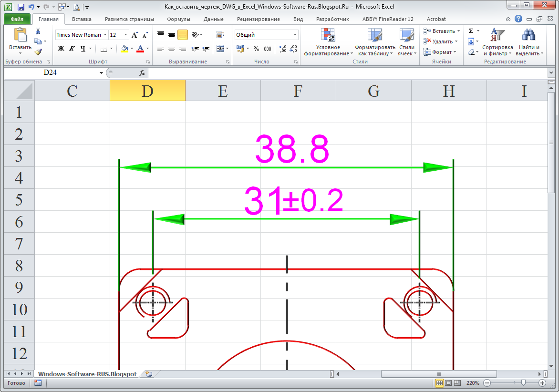
Task: Click the AutoSum sigma icon
Action: (471, 31)
